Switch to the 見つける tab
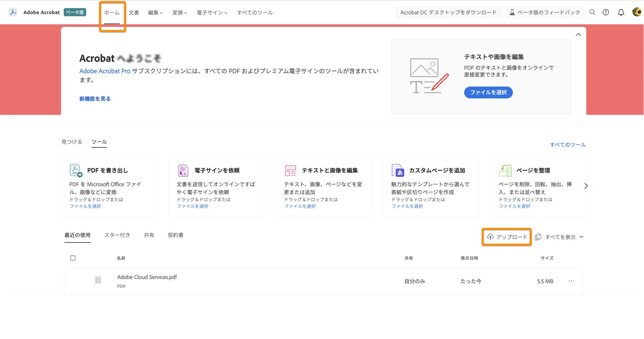 tap(72, 142)
